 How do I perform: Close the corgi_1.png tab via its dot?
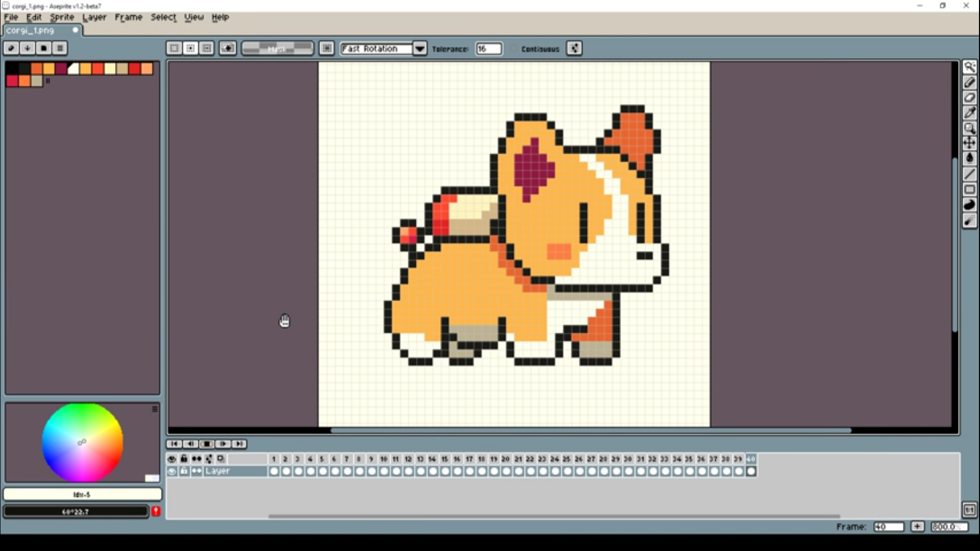pyautogui.click(x=75, y=30)
